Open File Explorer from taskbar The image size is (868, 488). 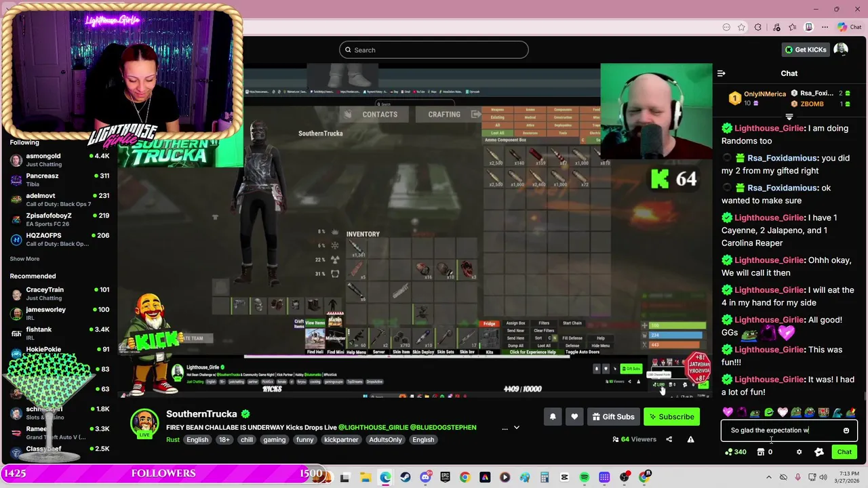365,478
